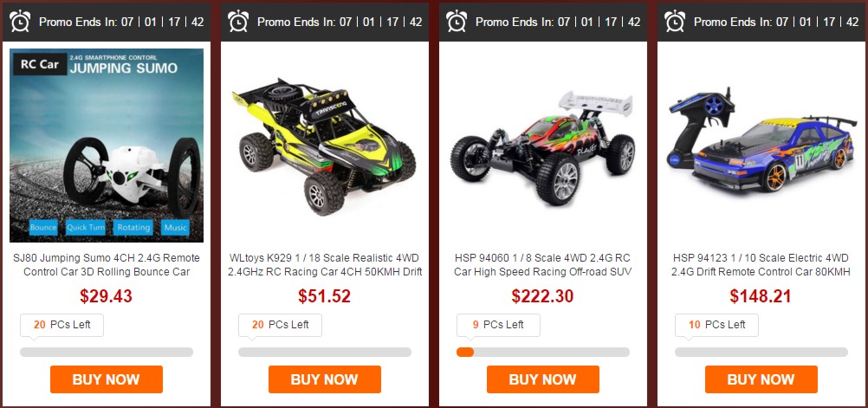Click the alarm clock icon above HSP 94060

457,21
